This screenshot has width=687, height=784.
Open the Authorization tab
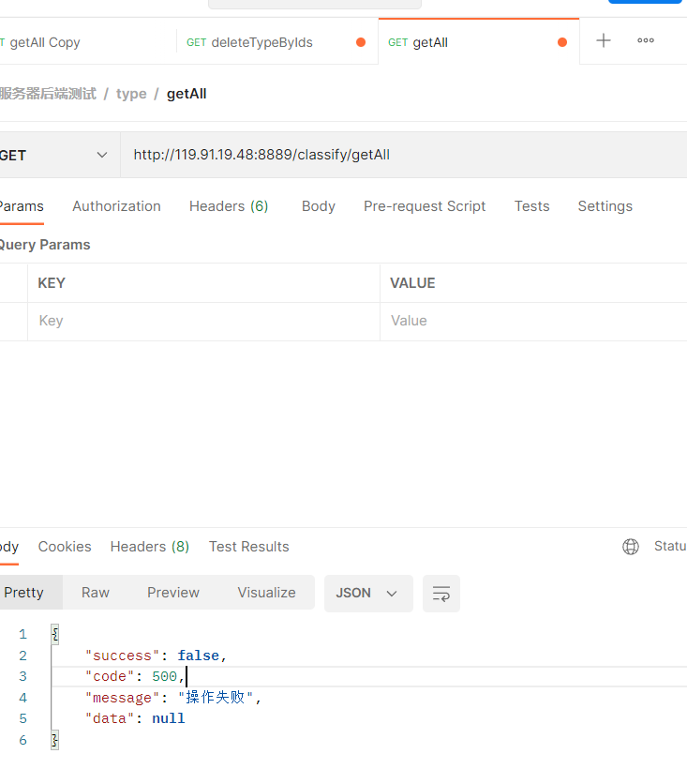coord(116,206)
